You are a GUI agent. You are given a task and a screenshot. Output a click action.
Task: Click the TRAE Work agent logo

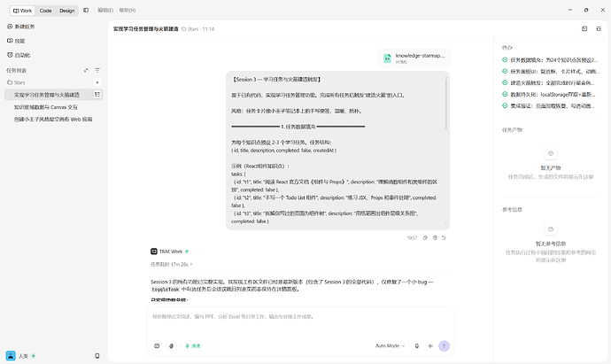point(154,252)
